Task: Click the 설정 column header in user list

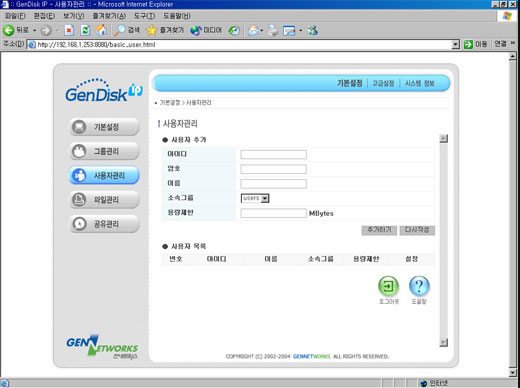Action: pos(411,259)
